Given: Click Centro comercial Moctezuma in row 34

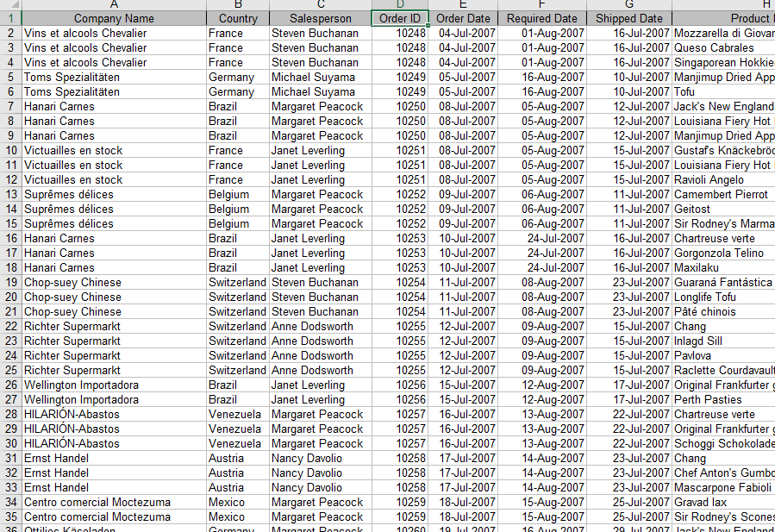Looking at the screenshot, I should coord(114,503).
